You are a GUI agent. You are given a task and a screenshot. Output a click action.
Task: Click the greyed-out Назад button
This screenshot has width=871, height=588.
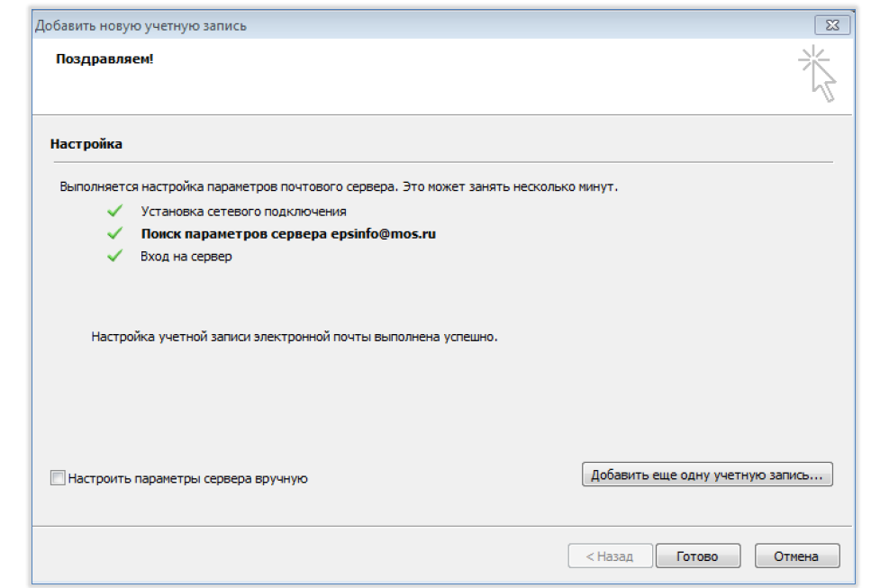point(609,556)
